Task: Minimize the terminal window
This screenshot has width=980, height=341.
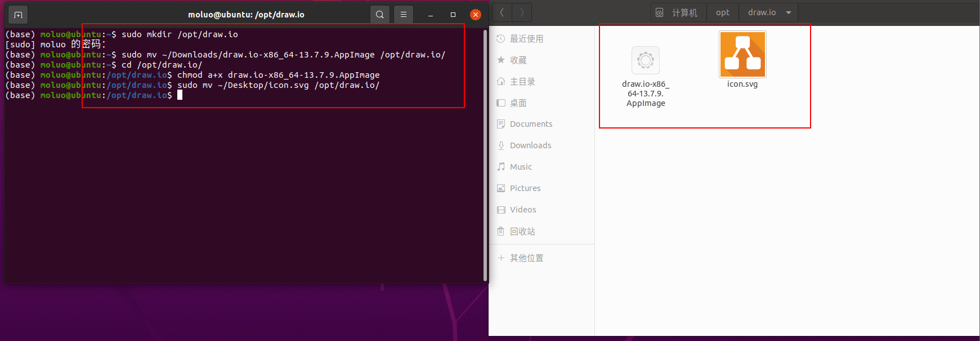Action: pyautogui.click(x=431, y=15)
